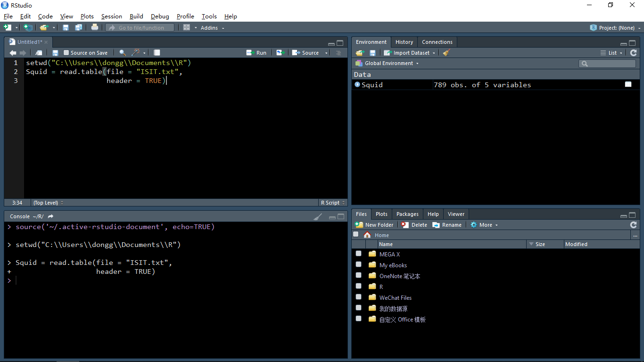644x362 pixels.
Task: Switch to the Plots tab
Action: (x=381, y=214)
